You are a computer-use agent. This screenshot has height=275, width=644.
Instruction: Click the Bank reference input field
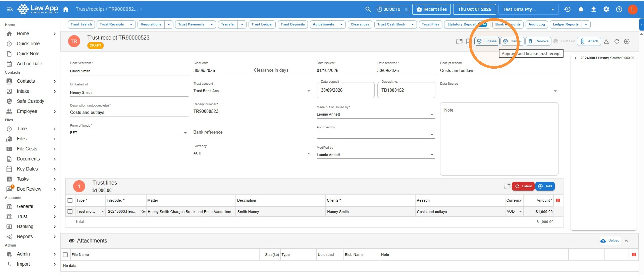(253, 132)
